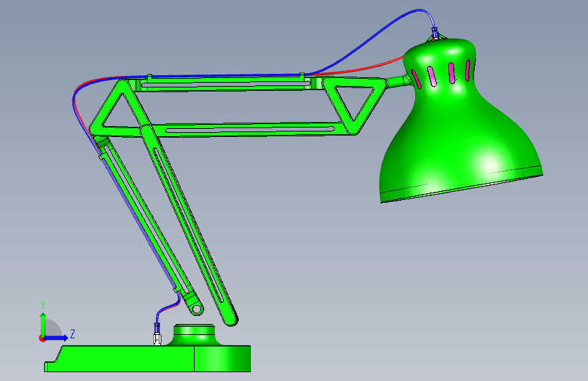The height and width of the screenshot is (381, 588).
Task: Click the blue Z axis arrow of the triad
Action: pos(56,338)
